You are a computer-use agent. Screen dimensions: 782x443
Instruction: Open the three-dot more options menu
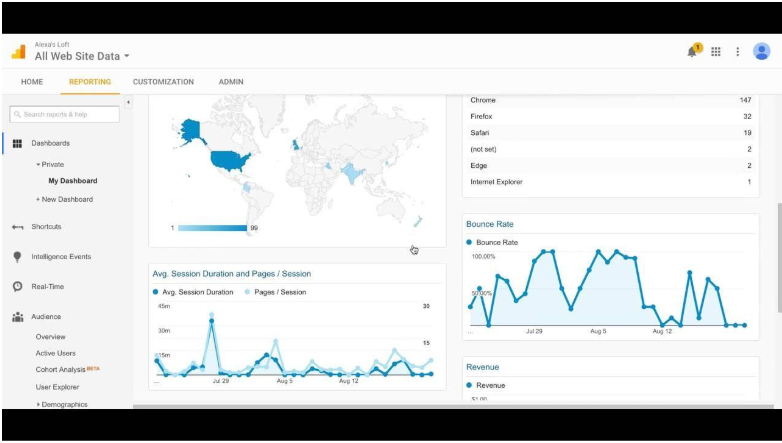[x=738, y=51]
